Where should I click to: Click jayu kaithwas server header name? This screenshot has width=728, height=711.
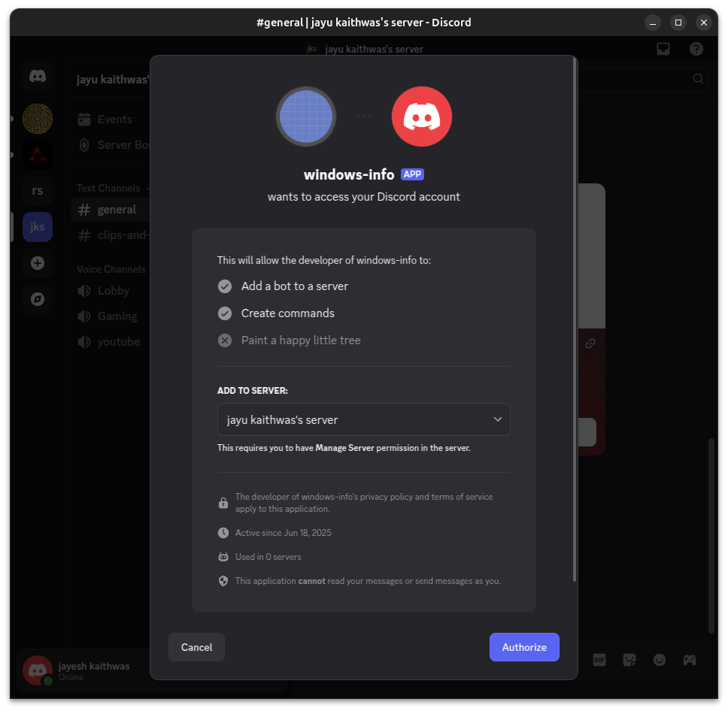coord(113,80)
